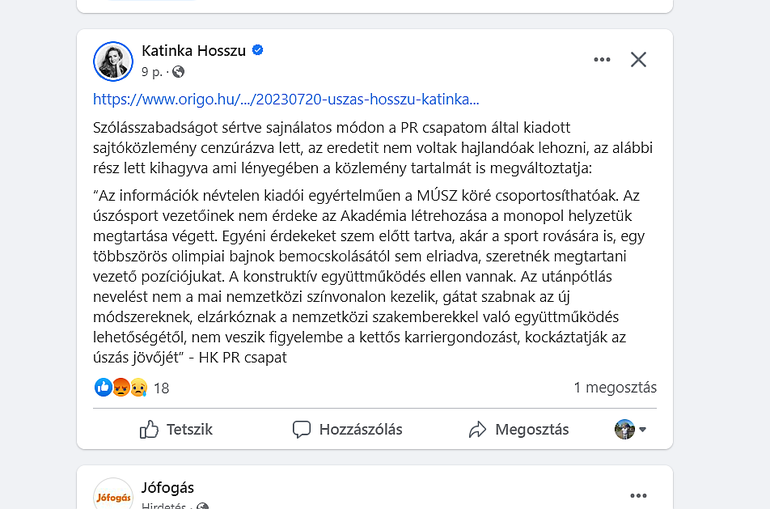Screen dimensions: 770x509
Task: Click the Jófogás advertiser name
Action: 168,488
